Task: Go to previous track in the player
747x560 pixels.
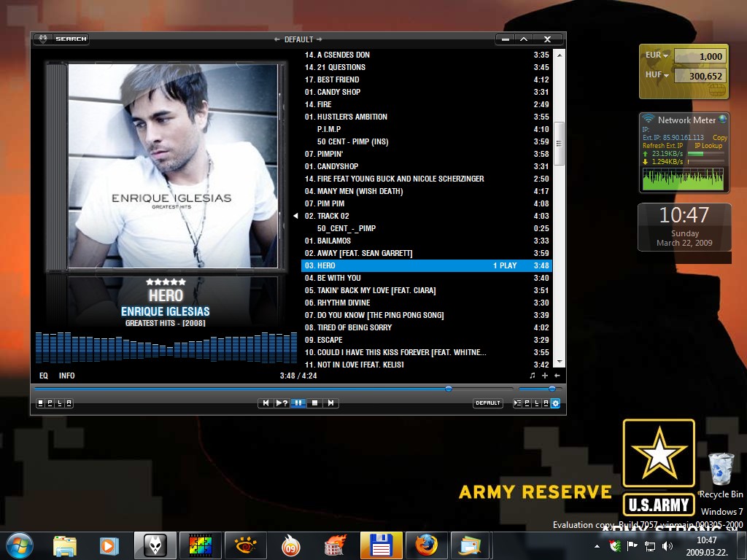Action: [266, 402]
